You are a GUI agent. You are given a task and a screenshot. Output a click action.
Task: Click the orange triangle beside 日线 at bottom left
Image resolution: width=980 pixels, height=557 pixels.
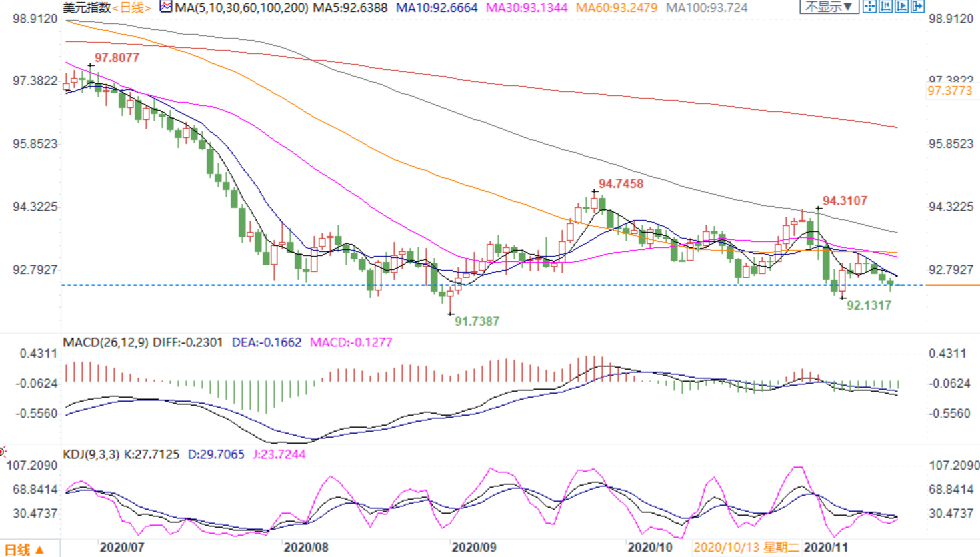[39, 550]
